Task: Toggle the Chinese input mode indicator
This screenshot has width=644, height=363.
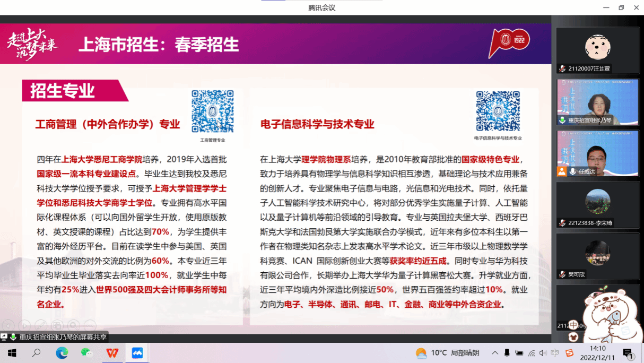Action: pos(555,353)
